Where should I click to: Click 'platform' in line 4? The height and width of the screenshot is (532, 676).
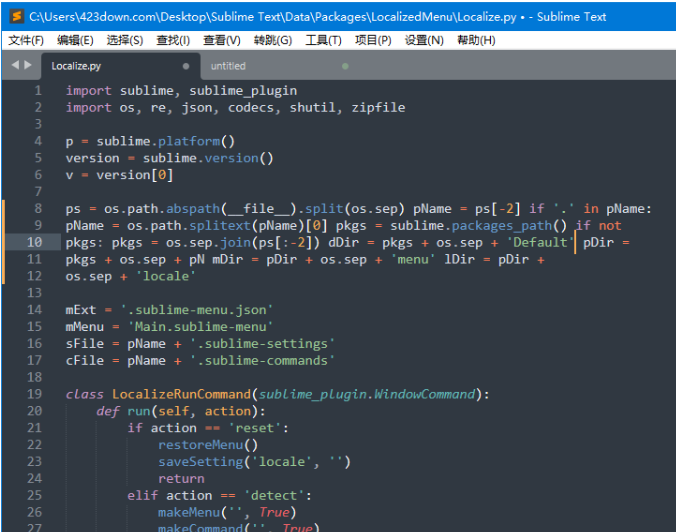coord(189,141)
